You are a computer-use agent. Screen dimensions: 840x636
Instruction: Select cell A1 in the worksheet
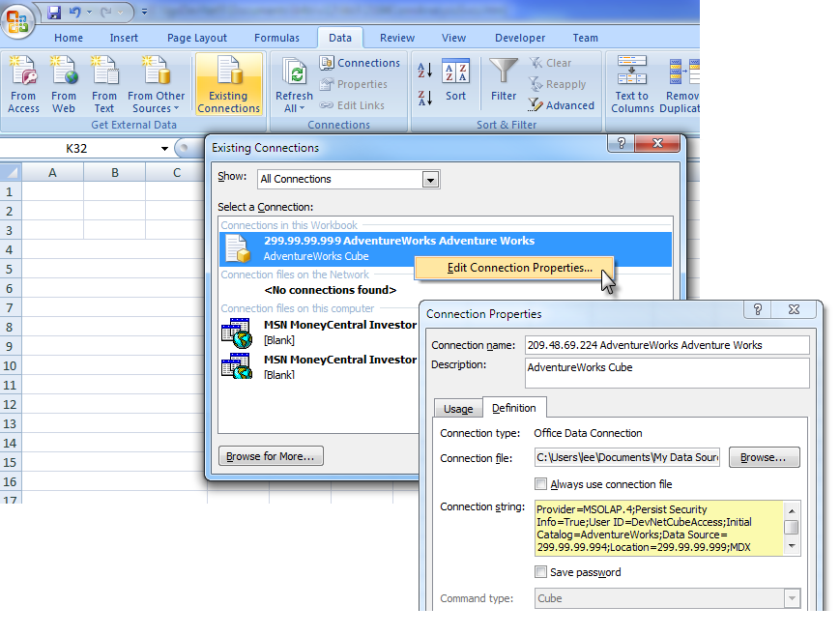coord(52,191)
